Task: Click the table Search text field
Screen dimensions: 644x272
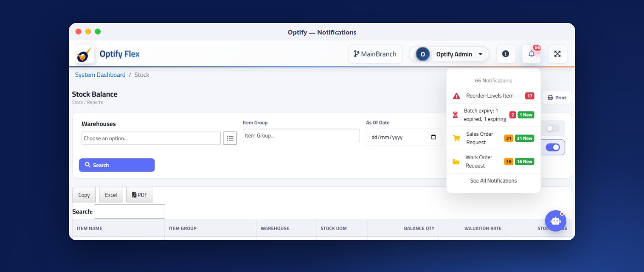Action: click(x=129, y=212)
